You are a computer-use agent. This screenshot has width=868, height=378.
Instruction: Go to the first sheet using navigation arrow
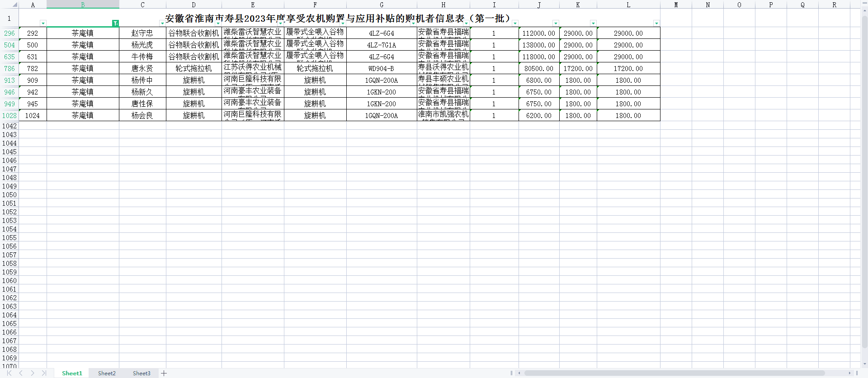tap(9, 373)
